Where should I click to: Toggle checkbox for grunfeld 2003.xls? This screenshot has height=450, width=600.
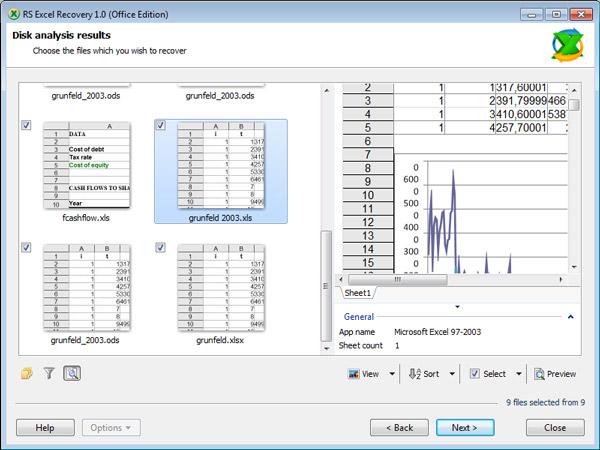pos(161,125)
